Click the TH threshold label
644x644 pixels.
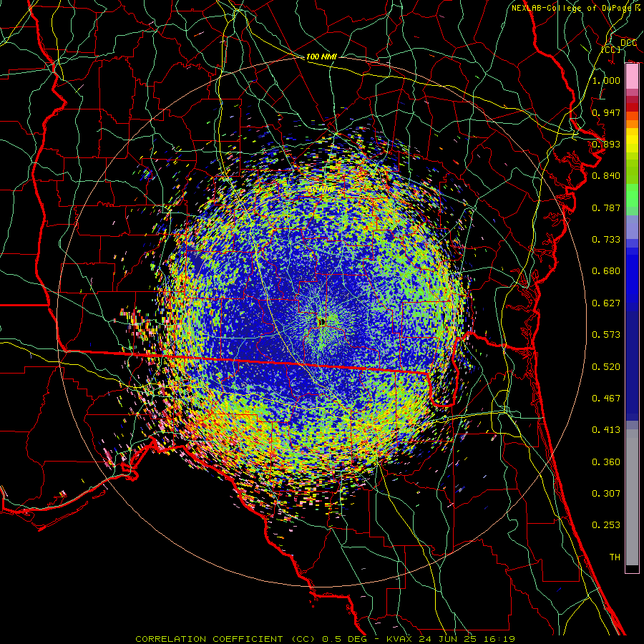click(615, 557)
